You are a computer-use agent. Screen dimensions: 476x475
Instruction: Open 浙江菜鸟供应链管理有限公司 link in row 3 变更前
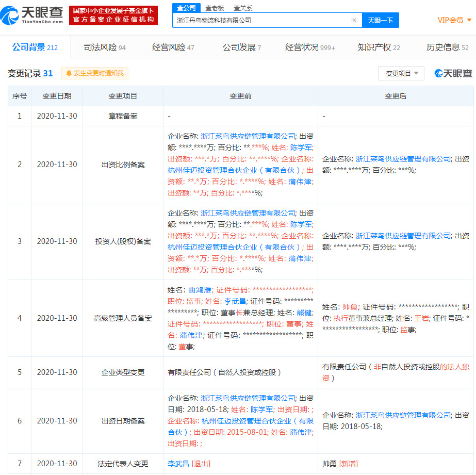pos(248,213)
